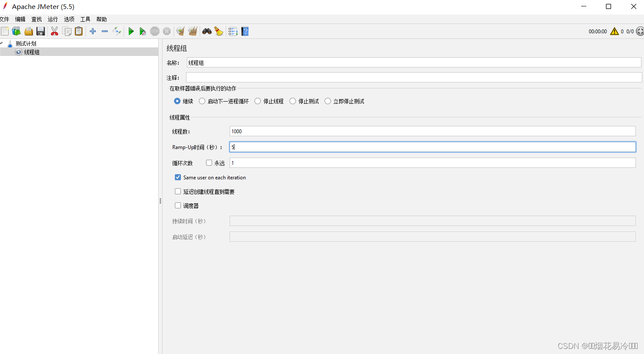
Task: Start test without pauses icon
Action: [x=143, y=31]
